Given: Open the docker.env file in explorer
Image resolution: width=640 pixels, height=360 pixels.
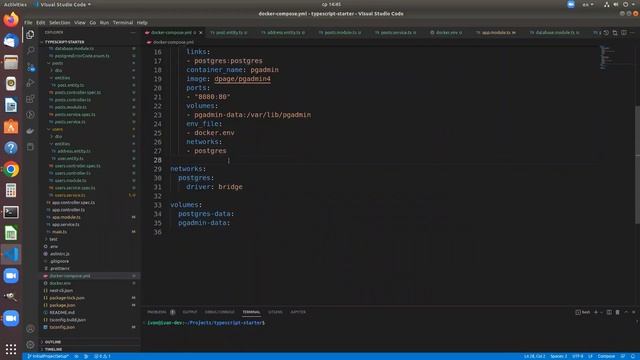Looking at the screenshot, I should [x=60, y=283].
